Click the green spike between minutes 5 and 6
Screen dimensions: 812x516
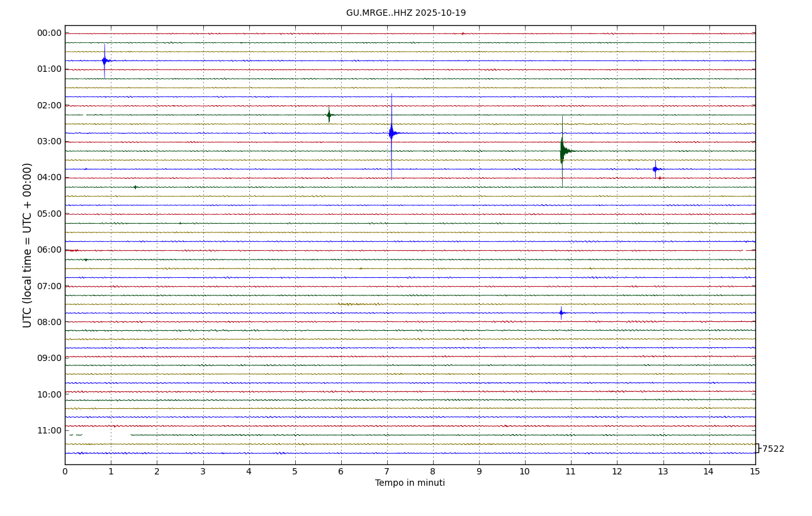click(329, 115)
